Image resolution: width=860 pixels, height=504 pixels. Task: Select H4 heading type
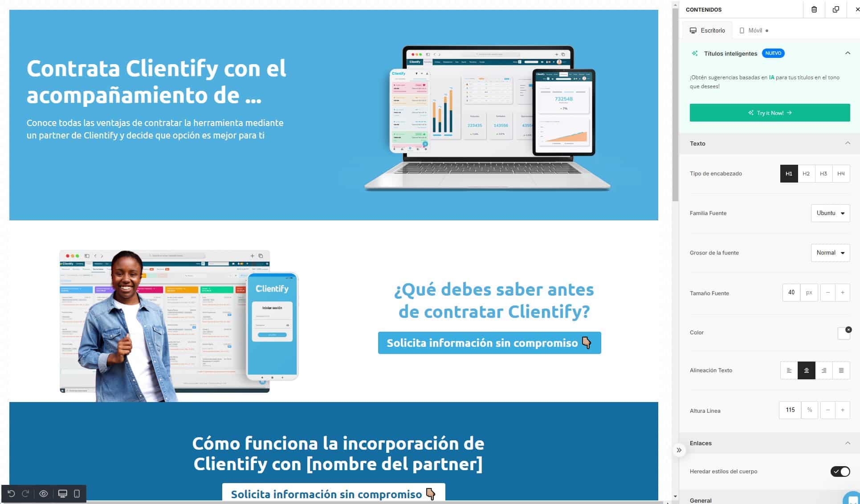coord(840,173)
